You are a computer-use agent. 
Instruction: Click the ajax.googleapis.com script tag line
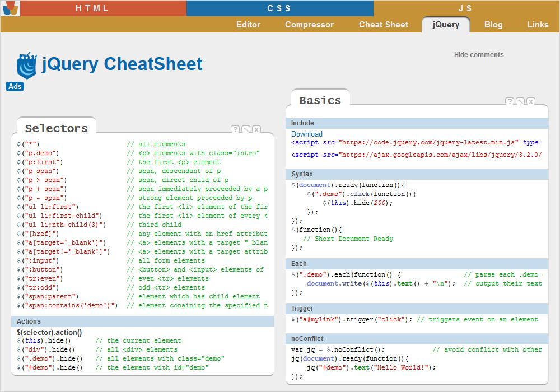coord(417,155)
